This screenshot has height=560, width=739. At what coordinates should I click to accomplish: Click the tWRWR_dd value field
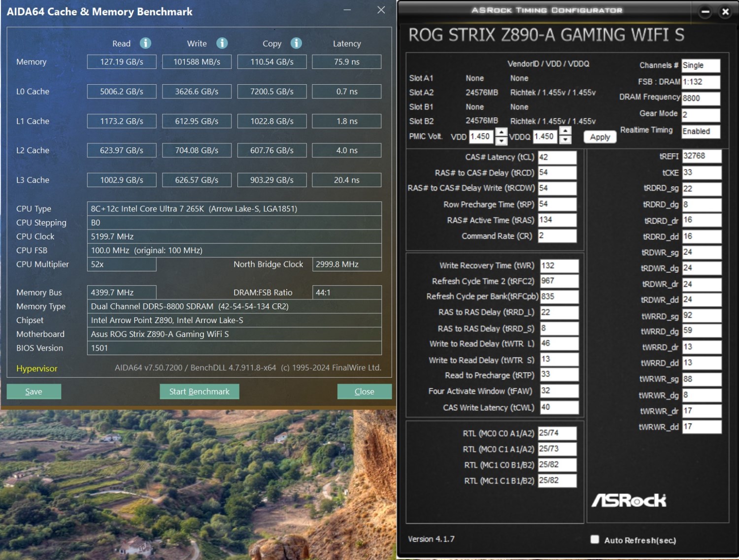click(702, 427)
